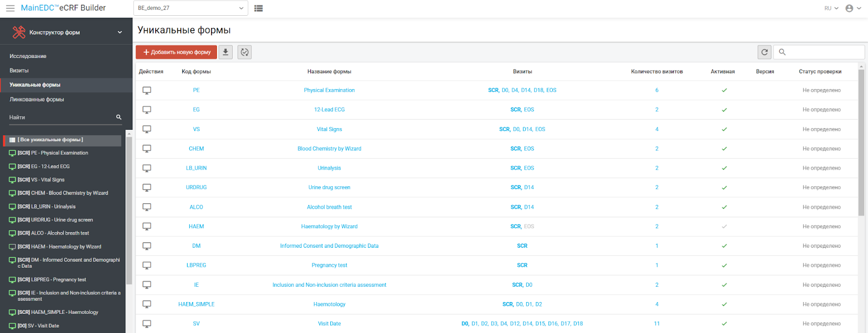868x333 pixels.
Task: Click the table vertical scrollbar
Action: (861, 142)
